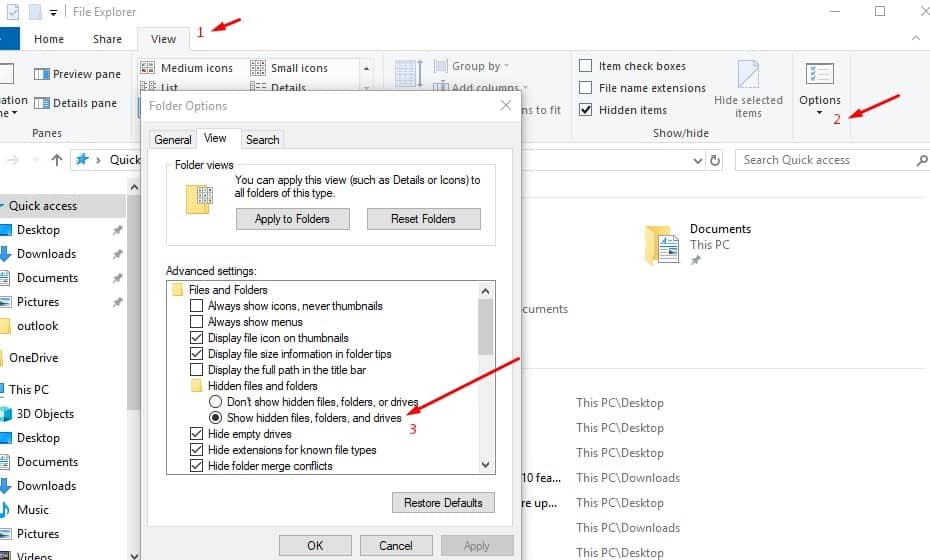Viewport: 930px width, 560px height.
Task: Toggle Item check boxes
Action: click(x=585, y=66)
